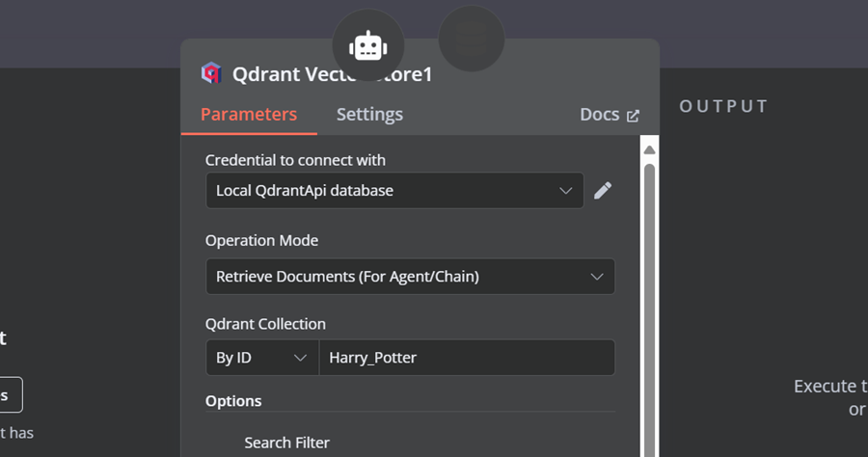Click the Harry_Potter collection input field

coord(467,358)
